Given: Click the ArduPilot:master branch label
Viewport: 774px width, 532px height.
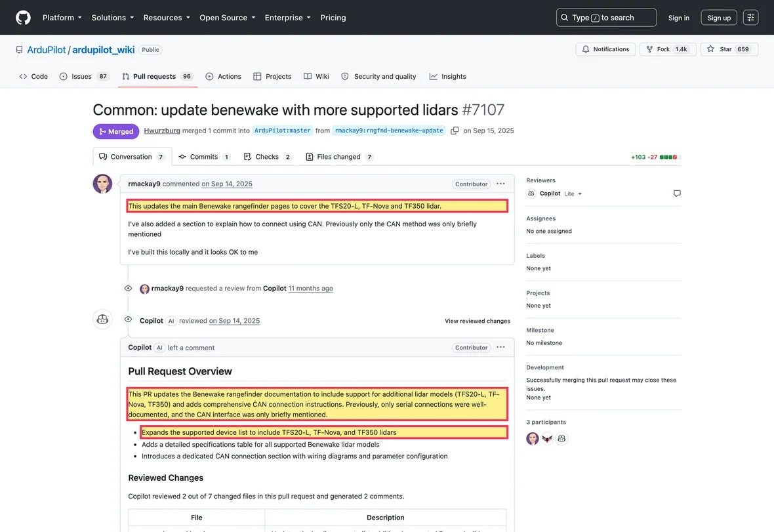Looking at the screenshot, I should [282, 131].
